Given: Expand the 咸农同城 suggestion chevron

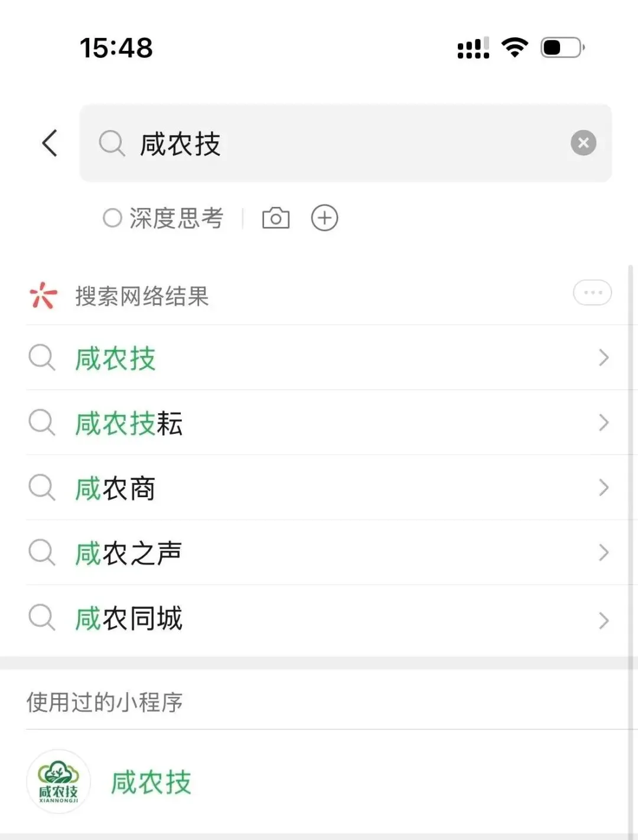Looking at the screenshot, I should click(603, 620).
